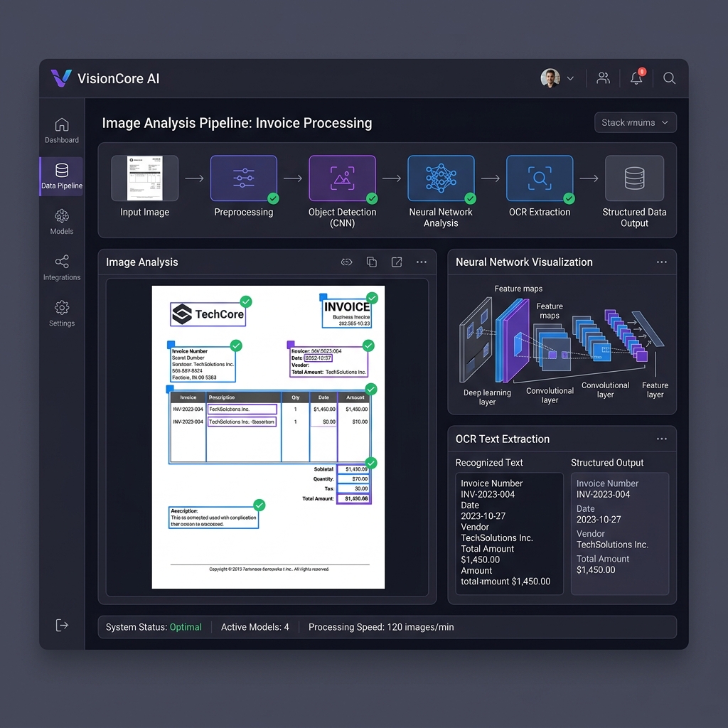The width and height of the screenshot is (728, 728).
Task: Click recognized text 'total amount $1,450.00'
Action: coord(505,582)
